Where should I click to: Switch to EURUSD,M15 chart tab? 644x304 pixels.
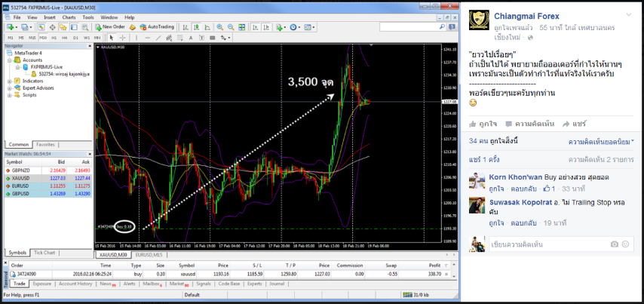pyautogui.click(x=149, y=255)
